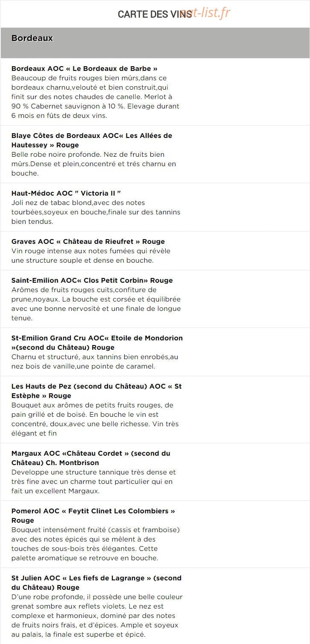
Task: Click the CARTE DES VINS title
Action: 155,15
